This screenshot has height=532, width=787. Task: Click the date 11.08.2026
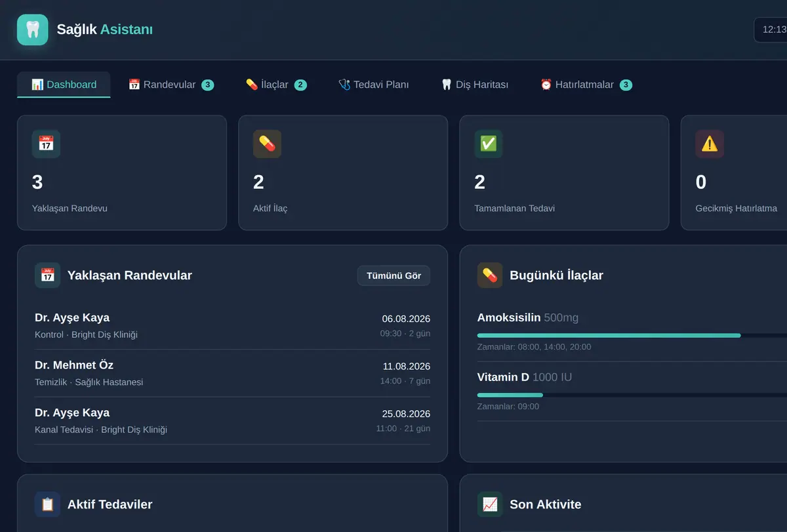[407, 366]
